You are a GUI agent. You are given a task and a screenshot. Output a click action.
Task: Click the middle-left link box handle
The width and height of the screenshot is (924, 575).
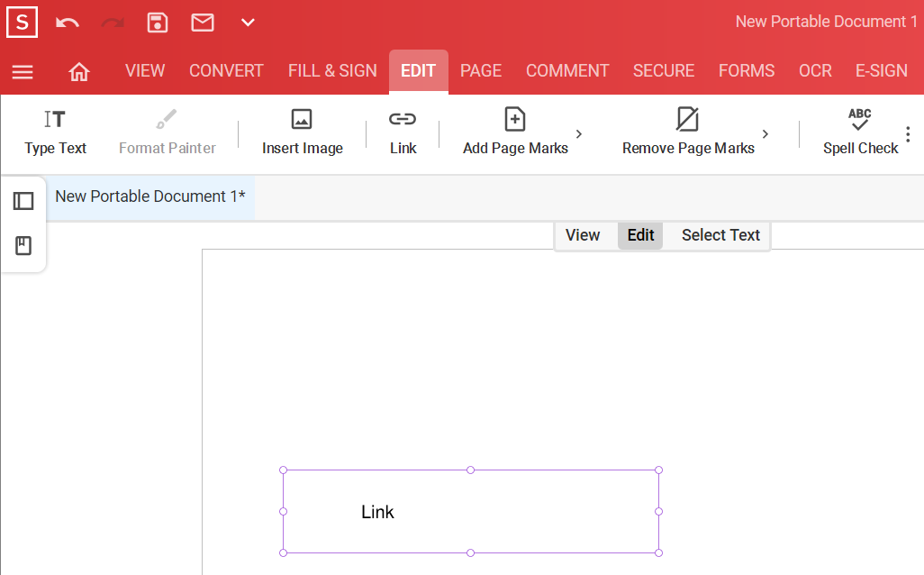pos(284,511)
